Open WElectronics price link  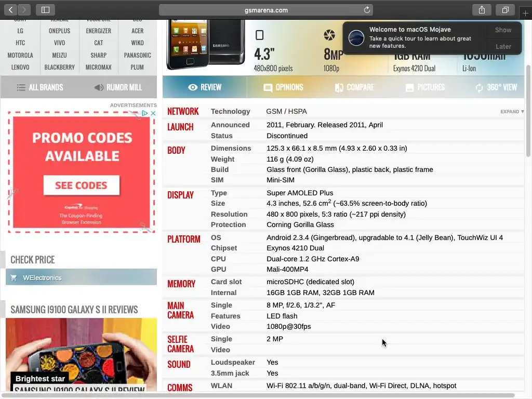coord(82,277)
